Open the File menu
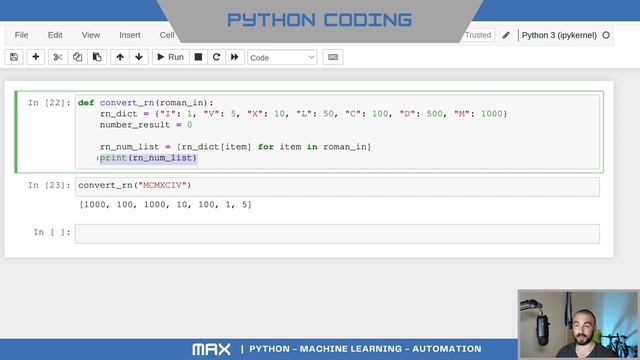640x360 pixels. (x=21, y=35)
